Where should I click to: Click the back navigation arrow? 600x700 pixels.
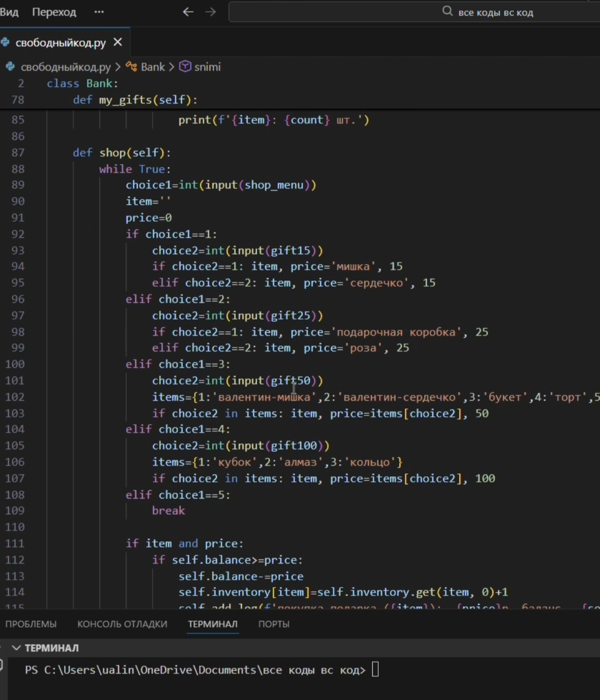tap(188, 12)
